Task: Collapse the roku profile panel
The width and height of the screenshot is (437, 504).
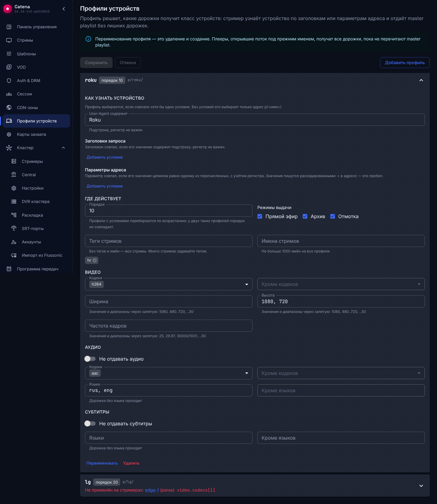Action: (421, 80)
